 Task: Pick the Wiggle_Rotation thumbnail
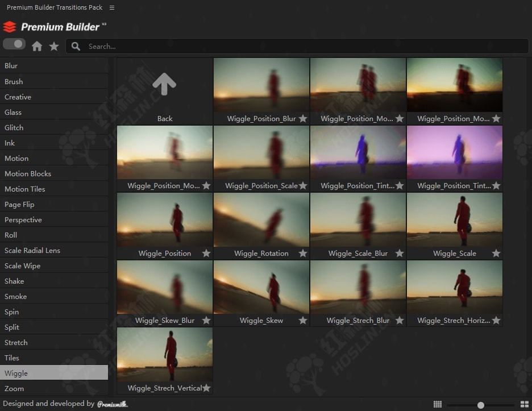(x=261, y=219)
